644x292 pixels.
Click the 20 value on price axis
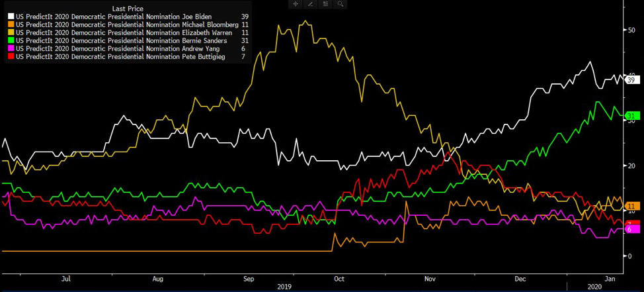click(x=631, y=166)
